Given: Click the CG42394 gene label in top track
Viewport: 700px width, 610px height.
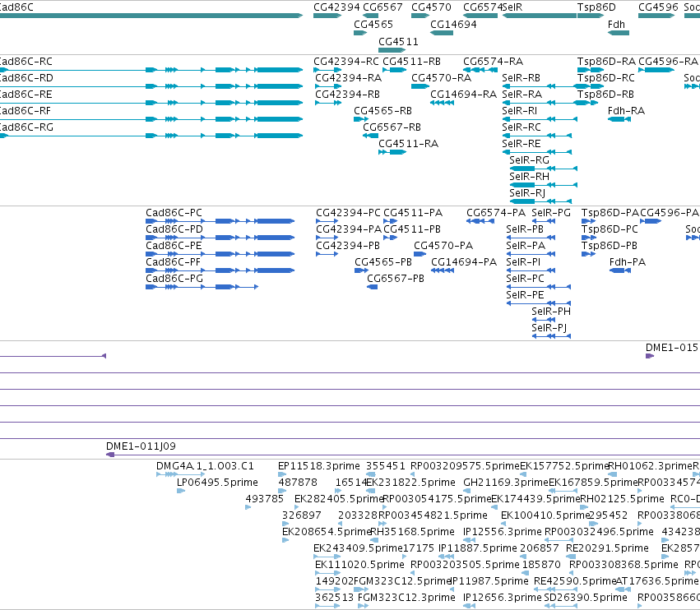Looking at the screenshot, I should pos(336,7).
